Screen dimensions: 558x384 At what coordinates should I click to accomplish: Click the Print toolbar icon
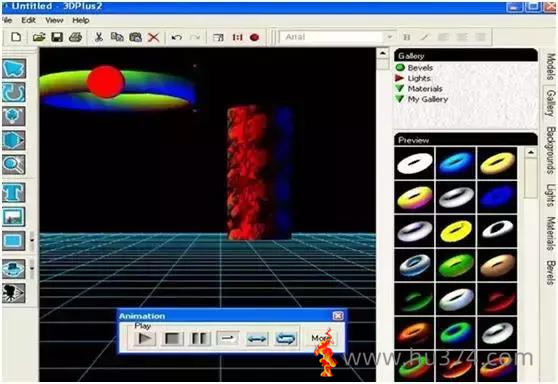tap(75, 37)
